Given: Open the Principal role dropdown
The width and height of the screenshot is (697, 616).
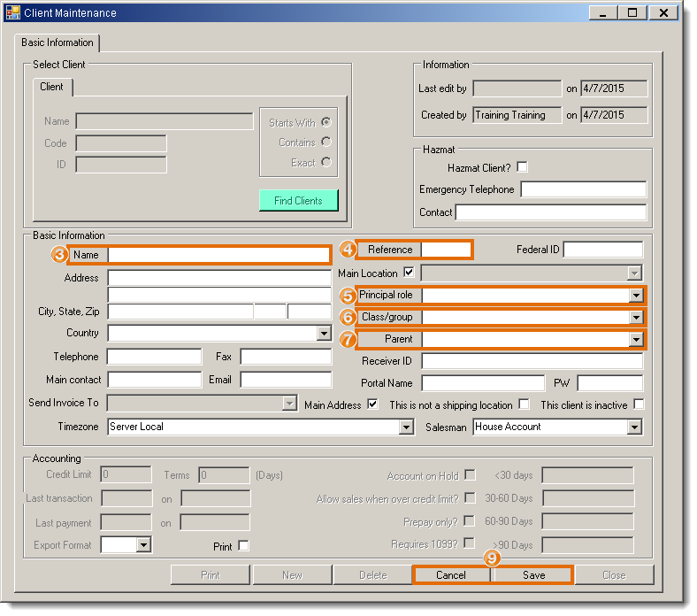Looking at the screenshot, I should [636, 296].
